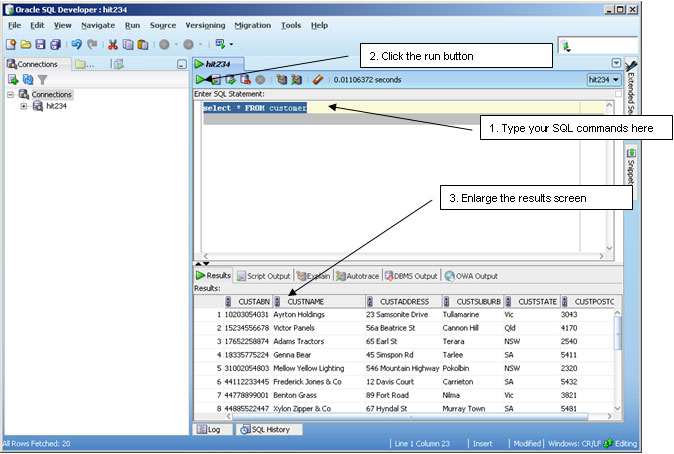
Task: Click the Clear eraser icon
Action: (317, 79)
